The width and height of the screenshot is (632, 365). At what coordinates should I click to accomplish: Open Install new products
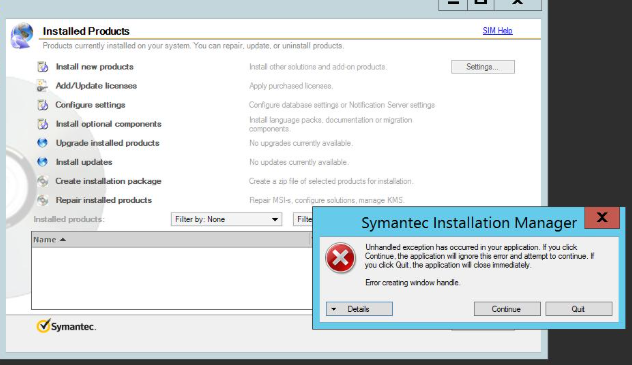coord(95,67)
